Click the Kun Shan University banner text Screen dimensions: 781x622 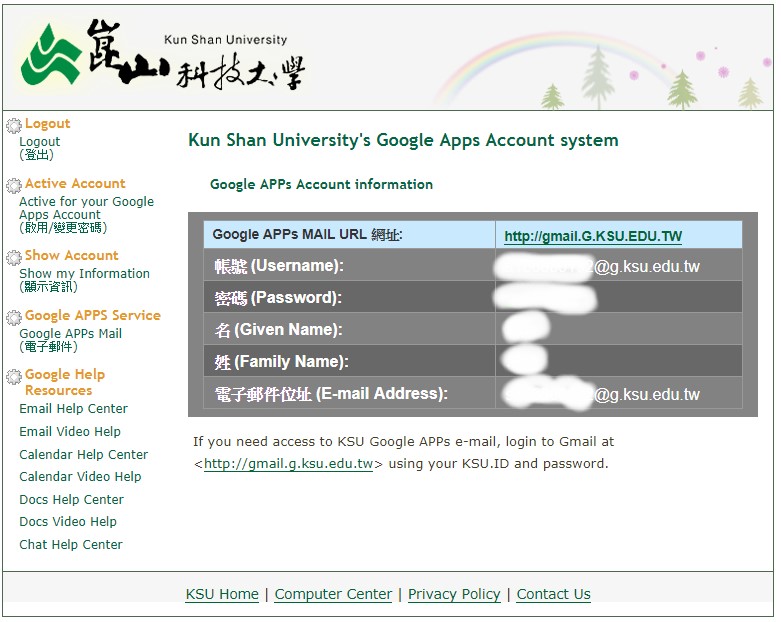pyautogui.click(x=226, y=40)
